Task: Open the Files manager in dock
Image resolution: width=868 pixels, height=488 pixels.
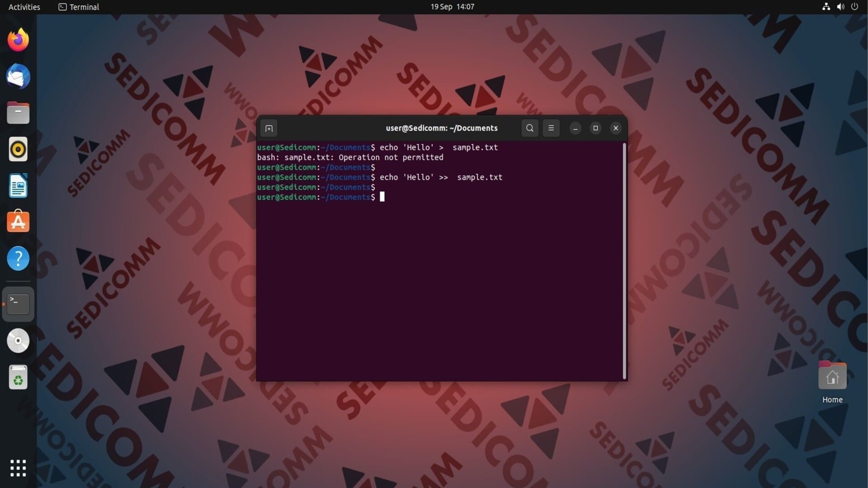Action: 18,113
